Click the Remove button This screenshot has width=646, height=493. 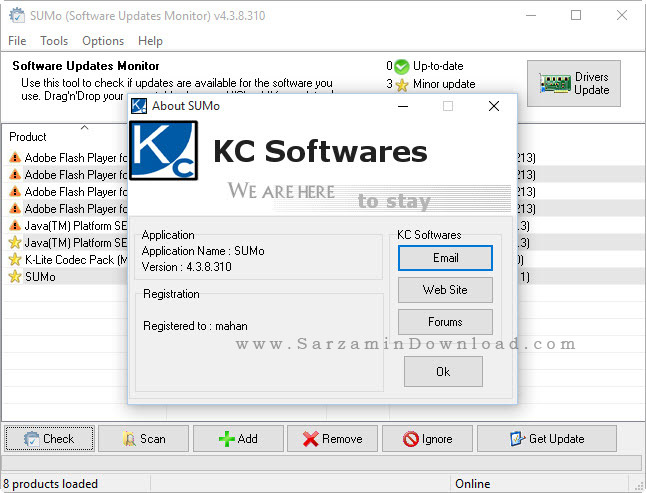332,439
